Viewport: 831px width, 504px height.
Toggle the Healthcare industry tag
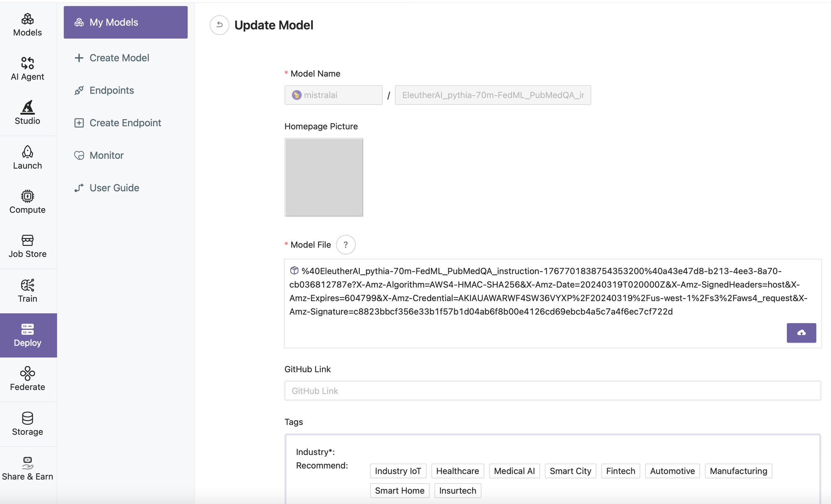pyautogui.click(x=457, y=471)
